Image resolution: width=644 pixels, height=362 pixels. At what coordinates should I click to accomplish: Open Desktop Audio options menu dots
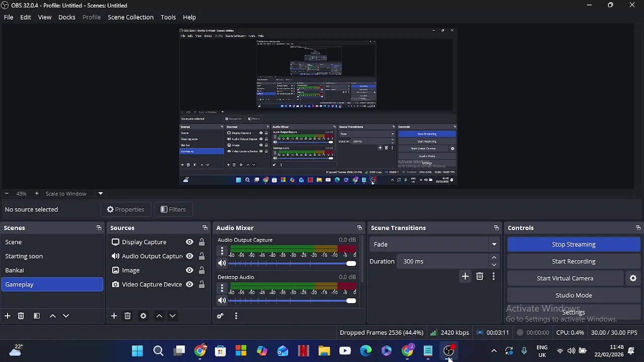(x=222, y=288)
